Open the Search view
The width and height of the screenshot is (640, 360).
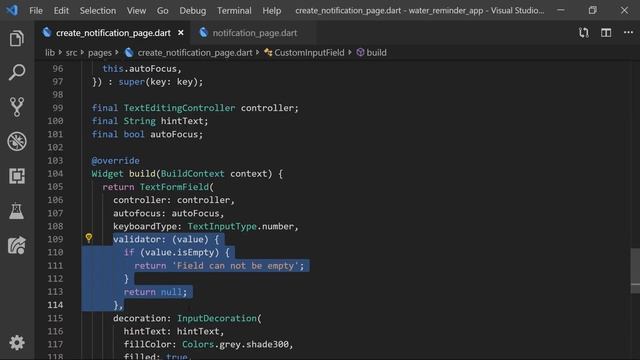coord(16,72)
